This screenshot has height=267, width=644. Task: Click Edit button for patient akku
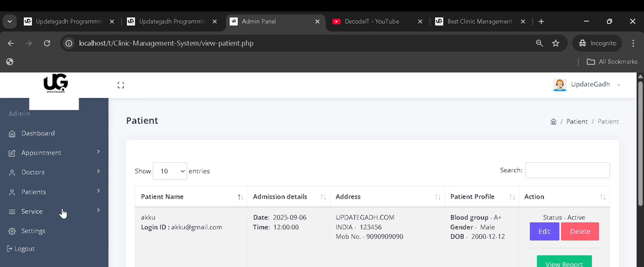click(x=544, y=231)
